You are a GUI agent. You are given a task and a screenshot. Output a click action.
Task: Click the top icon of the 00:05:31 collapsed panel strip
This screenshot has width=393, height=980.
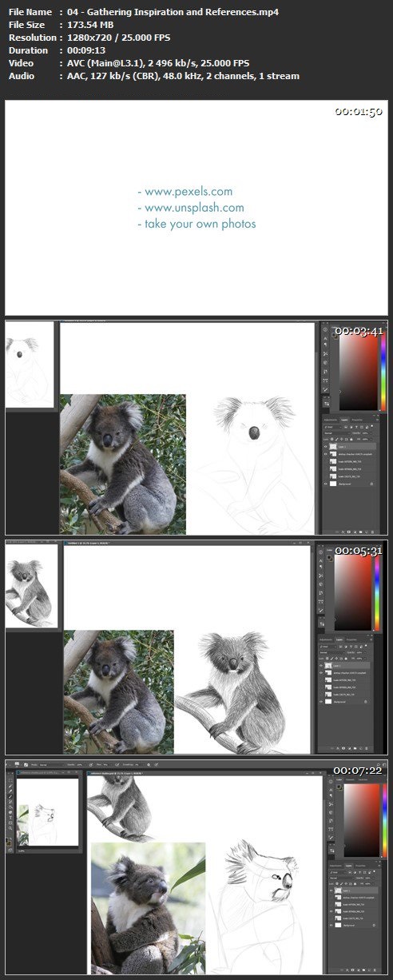pyautogui.click(x=321, y=552)
